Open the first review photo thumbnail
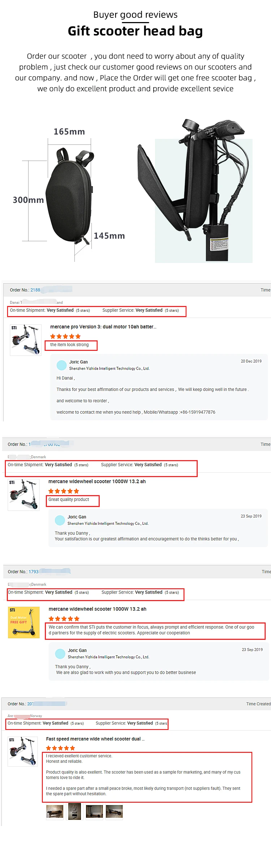Screen dimensions: 271x868 tap(55, 811)
